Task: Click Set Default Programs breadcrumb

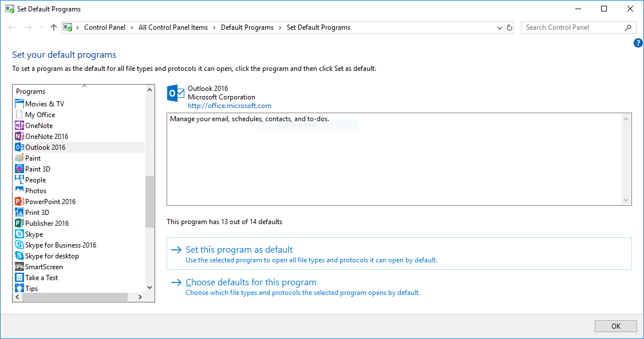Action: pyautogui.click(x=318, y=27)
